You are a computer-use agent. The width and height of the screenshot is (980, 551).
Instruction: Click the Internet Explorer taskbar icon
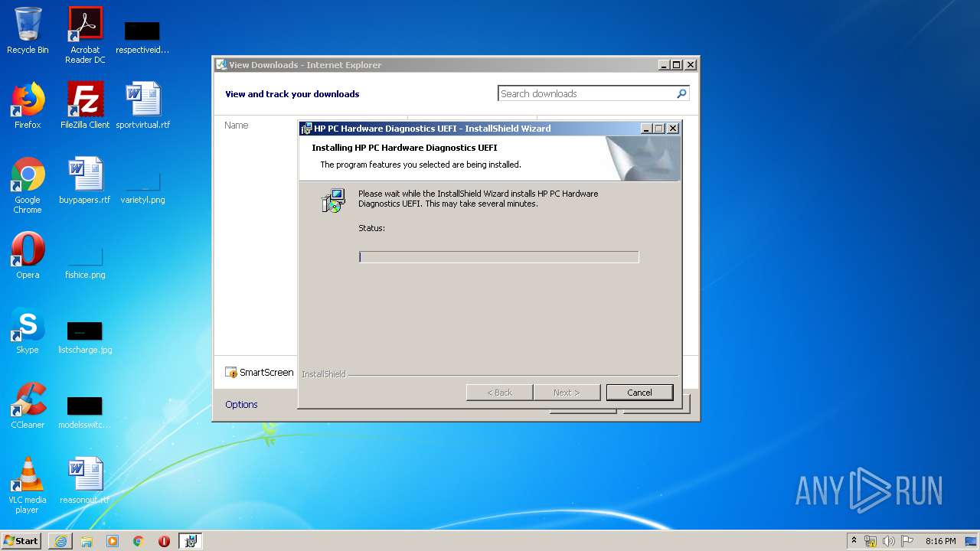60,541
